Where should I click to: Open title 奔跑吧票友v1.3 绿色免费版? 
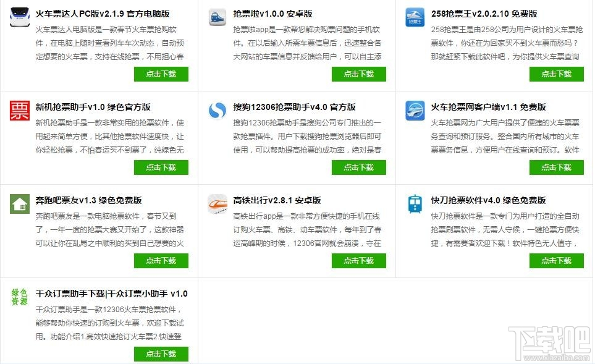[x=88, y=200]
